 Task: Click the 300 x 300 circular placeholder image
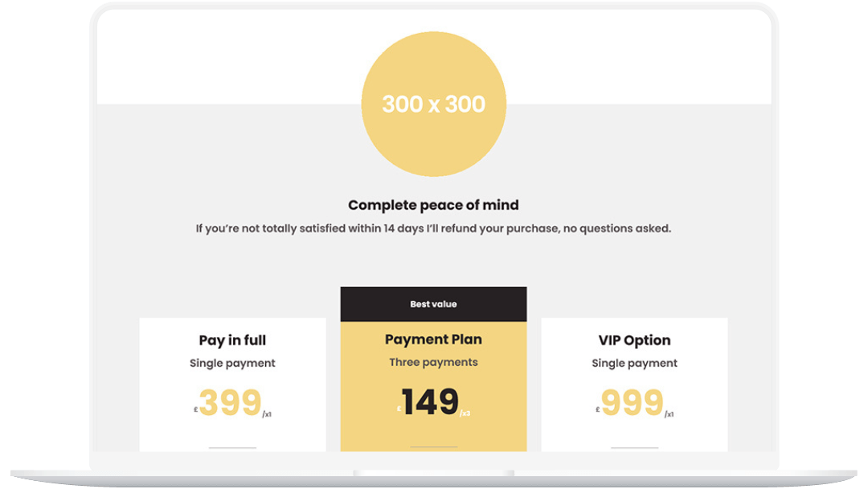click(x=433, y=104)
